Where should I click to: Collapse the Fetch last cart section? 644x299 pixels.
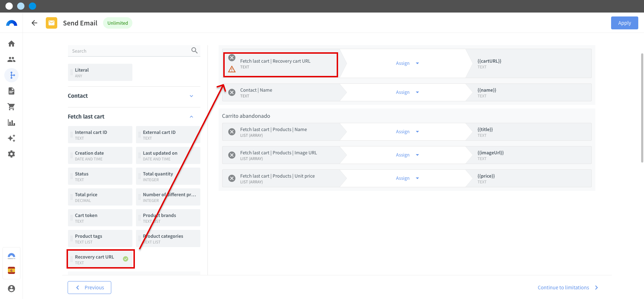(191, 117)
